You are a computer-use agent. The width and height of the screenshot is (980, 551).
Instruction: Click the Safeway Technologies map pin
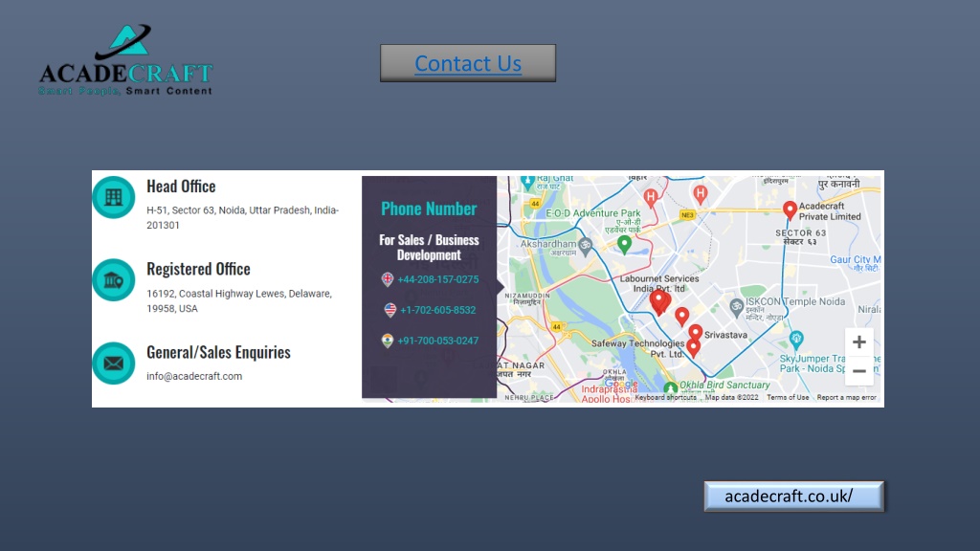(693, 347)
